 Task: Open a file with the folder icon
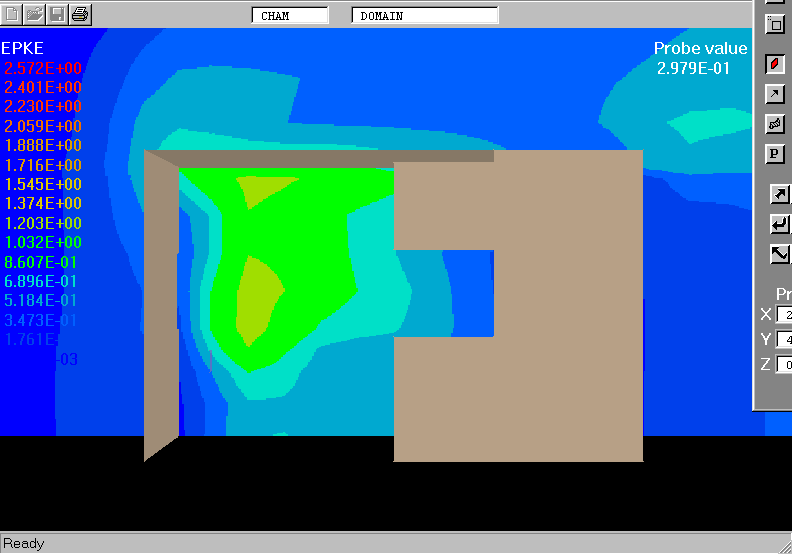[34, 14]
